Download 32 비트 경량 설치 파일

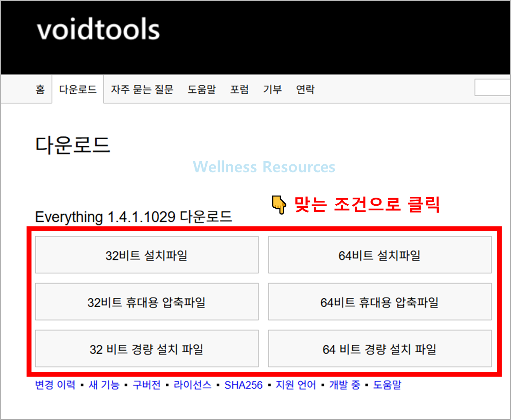[x=147, y=349]
